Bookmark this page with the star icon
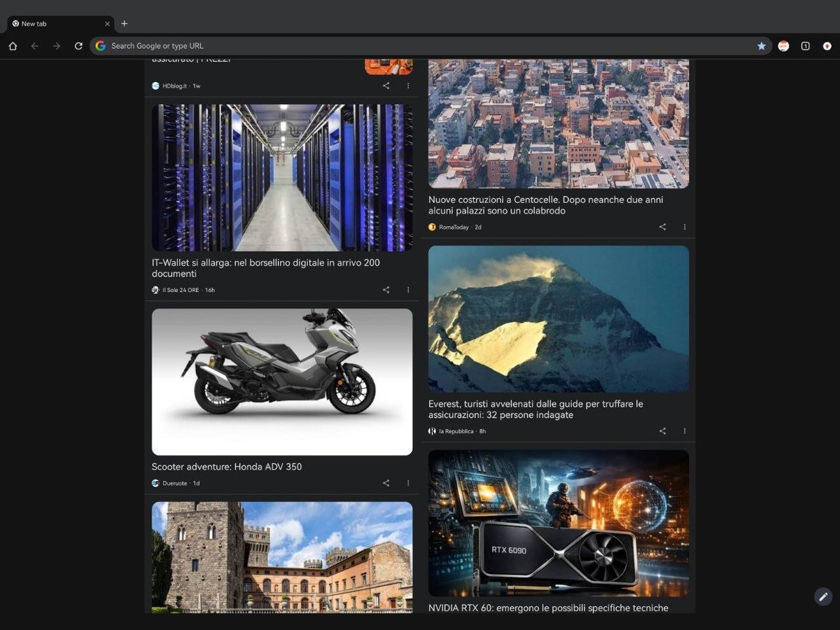This screenshot has height=630, width=840. point(762,46)
